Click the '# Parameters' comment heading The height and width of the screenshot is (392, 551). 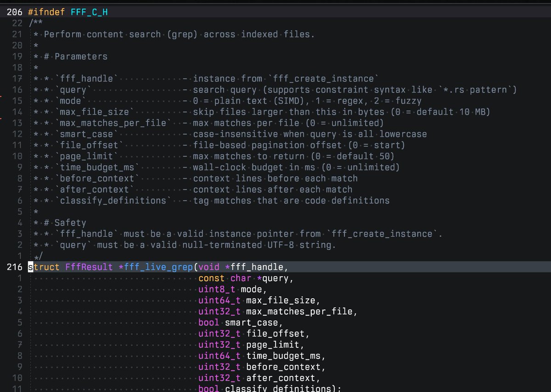click(76, 56)
